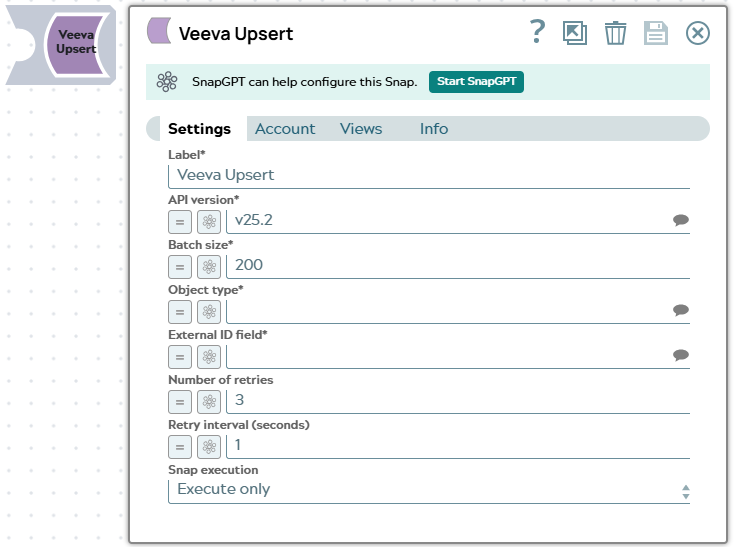Save snap settings with disk icon
The width and height of the screenshot is (737, 547).
coord(656,33)
